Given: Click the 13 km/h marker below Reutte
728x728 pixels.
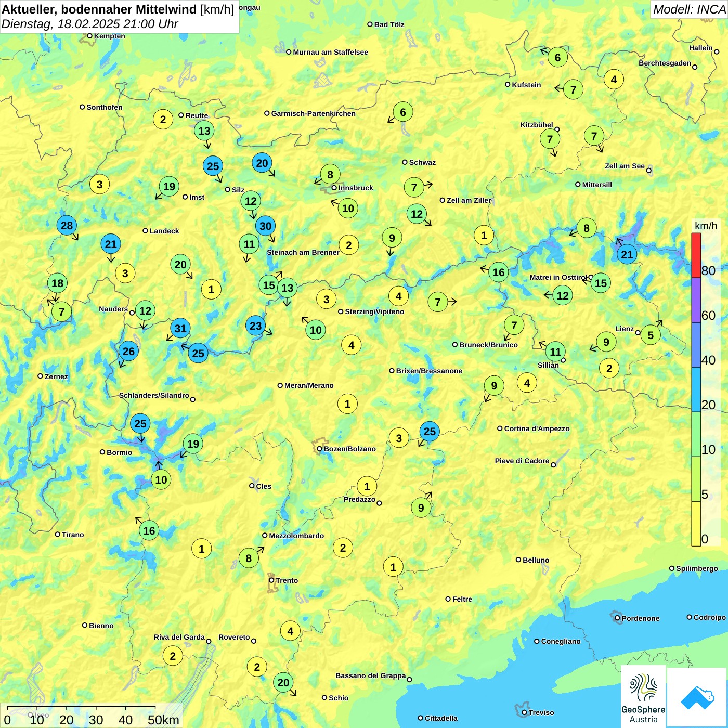Looking at the screenshot, I should pyautogui.click(x=204, y=131).
